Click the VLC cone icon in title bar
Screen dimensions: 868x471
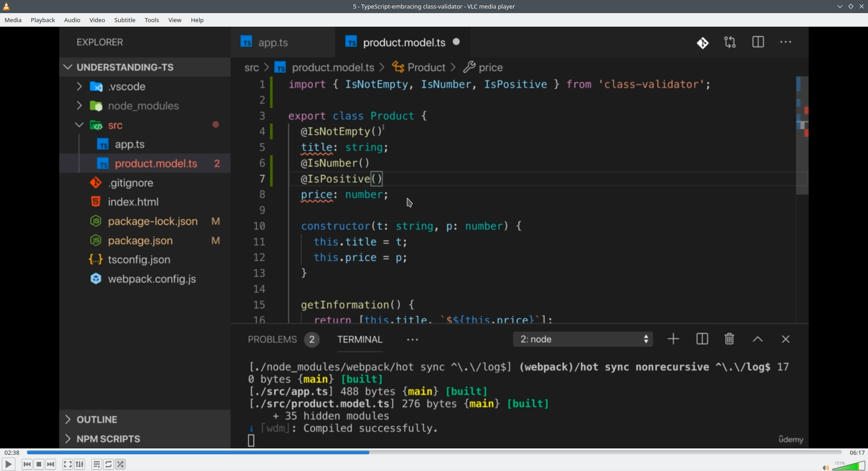pos(6,6)
